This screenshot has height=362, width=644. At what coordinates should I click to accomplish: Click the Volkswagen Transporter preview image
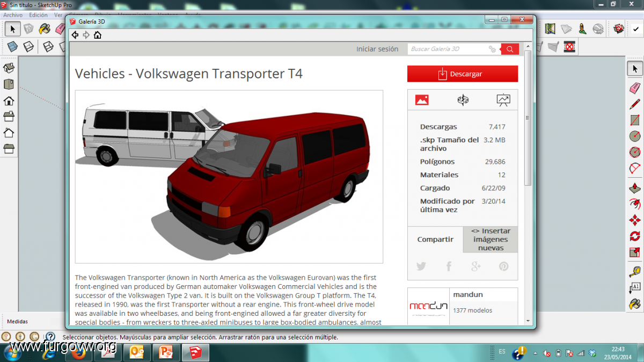point(229,177)
